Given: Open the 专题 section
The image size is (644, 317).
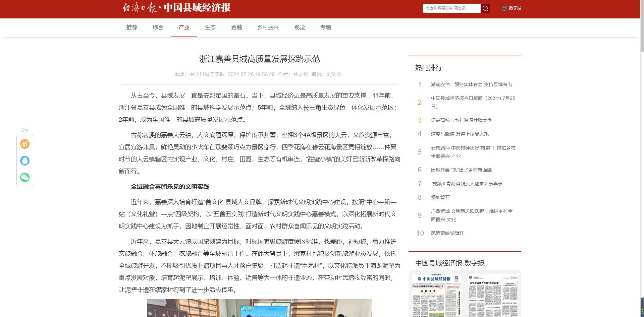Looking at the screenshot, I should 326,27.
